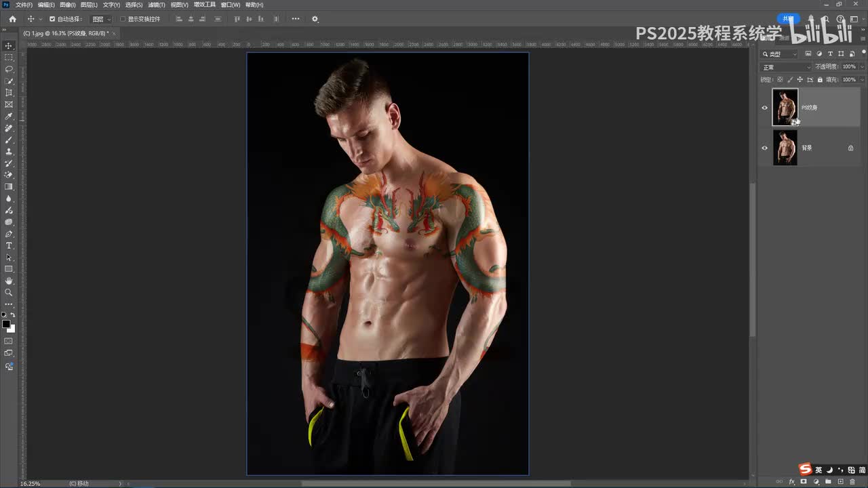Image resolution: width=868 pixels, height=488 pixels.
Task: Open the status bar info arrow
Action: 121,483
